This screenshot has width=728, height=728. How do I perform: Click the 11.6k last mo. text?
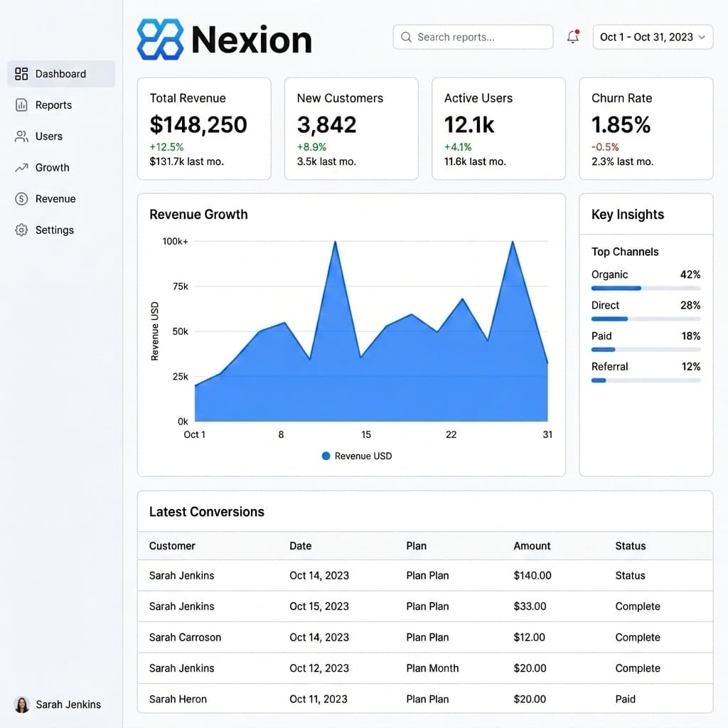[x=475, y=161]
